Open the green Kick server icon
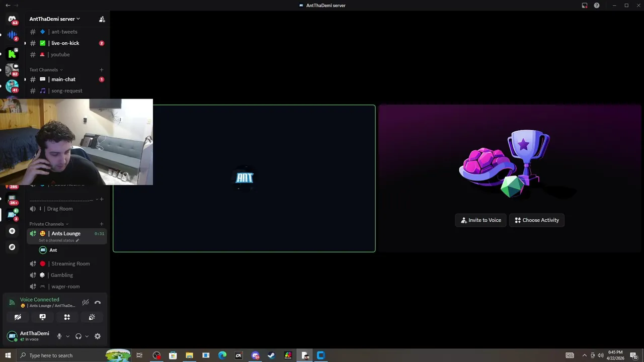This screenshot has height=362, width=644. [12, 53]
